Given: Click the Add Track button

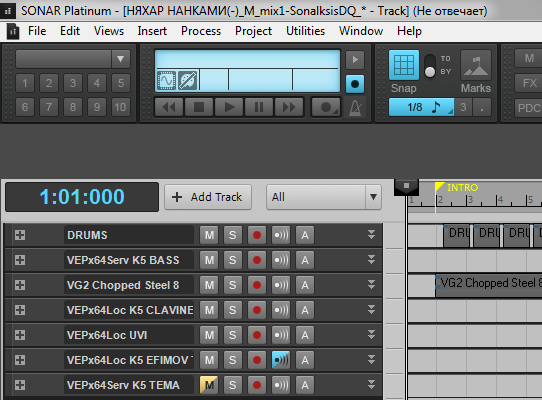Looking at the screenshot, I should 208,197.
